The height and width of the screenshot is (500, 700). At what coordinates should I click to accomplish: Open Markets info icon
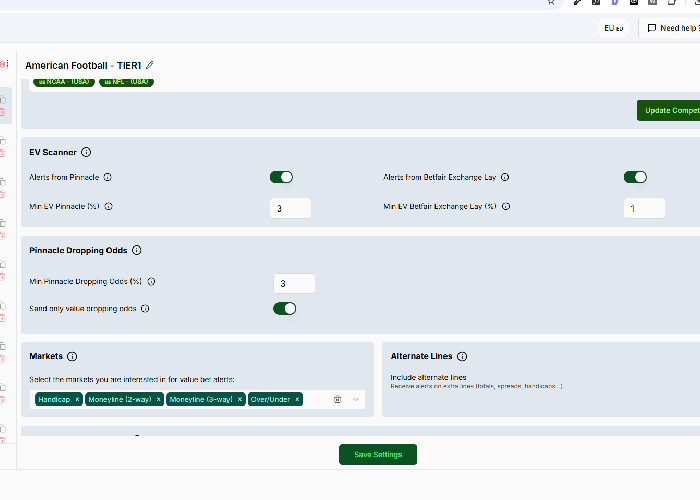[72, 356]
